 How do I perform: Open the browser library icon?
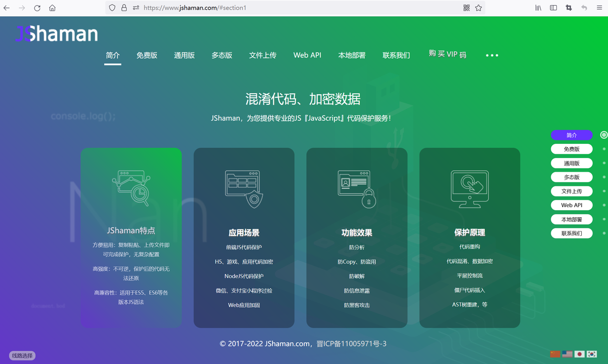(x=538, y=8)
